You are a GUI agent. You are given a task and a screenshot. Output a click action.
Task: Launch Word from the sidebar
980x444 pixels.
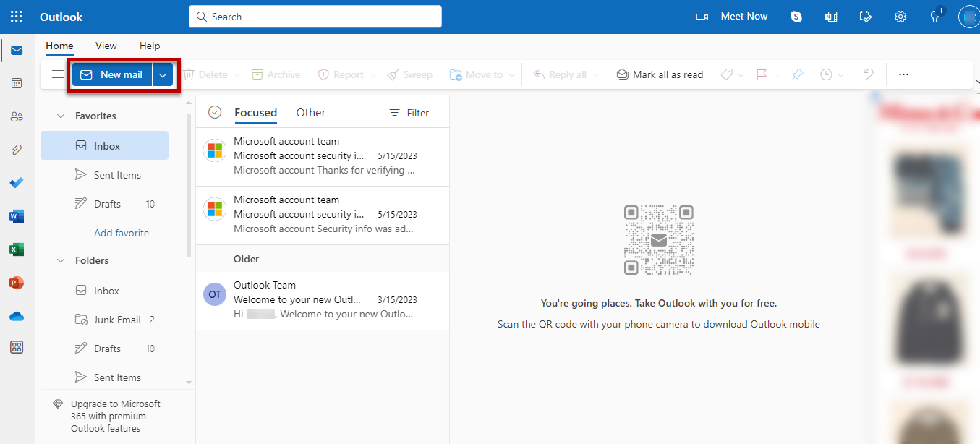(x=16, y=215)
